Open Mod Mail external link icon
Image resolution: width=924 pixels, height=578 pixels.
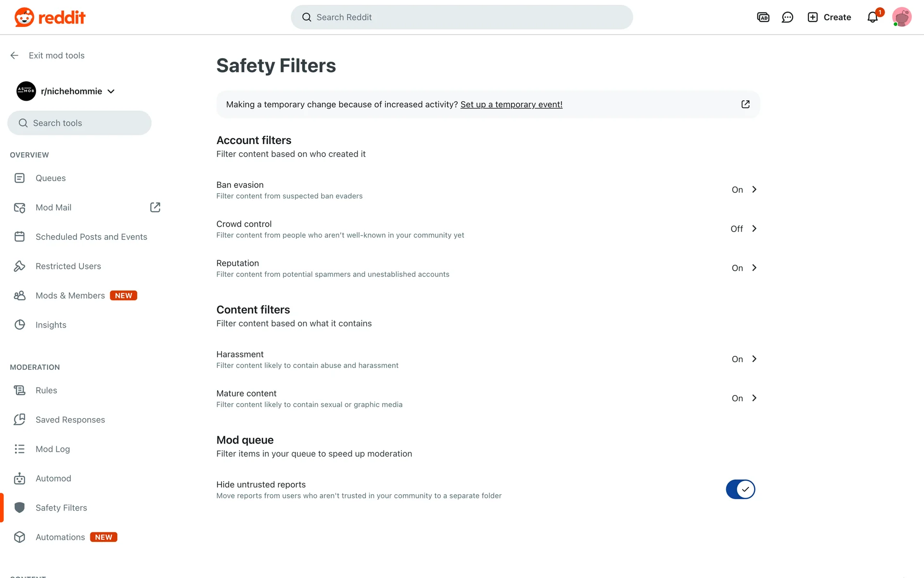click(x=155, y=207)
